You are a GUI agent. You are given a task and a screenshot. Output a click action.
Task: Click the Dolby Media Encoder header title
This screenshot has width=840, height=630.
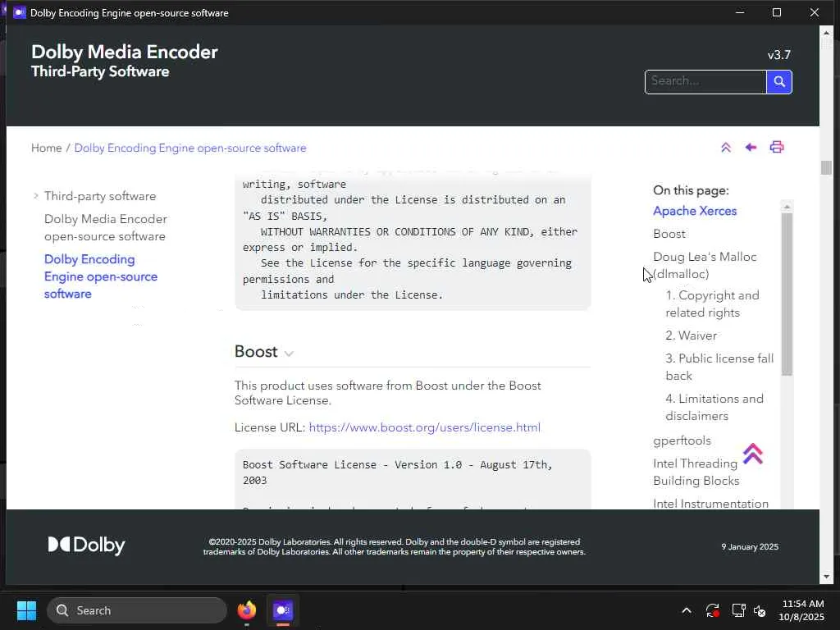point(125,52)
